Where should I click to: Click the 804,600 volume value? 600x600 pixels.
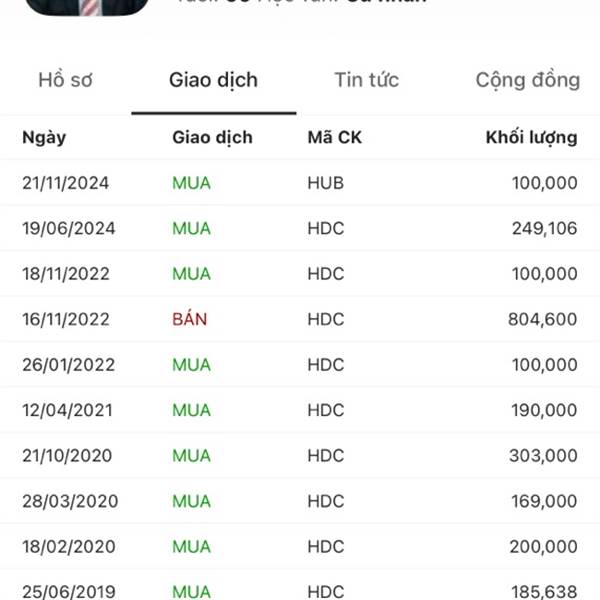click(x=543, y=320)
